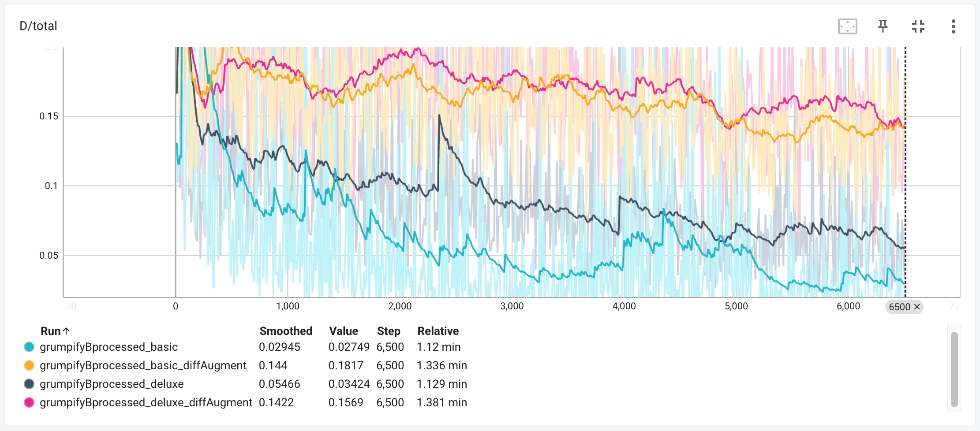The height and width of the screenshot is (431, 980).
Task: Click the run table vertical scrollbar
Action: (x=954, y=369)
